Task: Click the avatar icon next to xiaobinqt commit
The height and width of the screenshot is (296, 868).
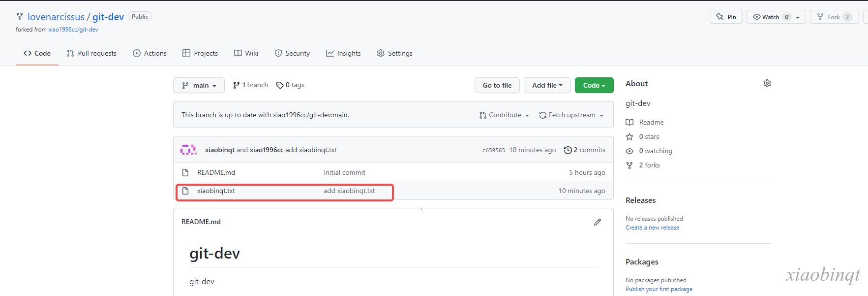Action: (189, 150)
